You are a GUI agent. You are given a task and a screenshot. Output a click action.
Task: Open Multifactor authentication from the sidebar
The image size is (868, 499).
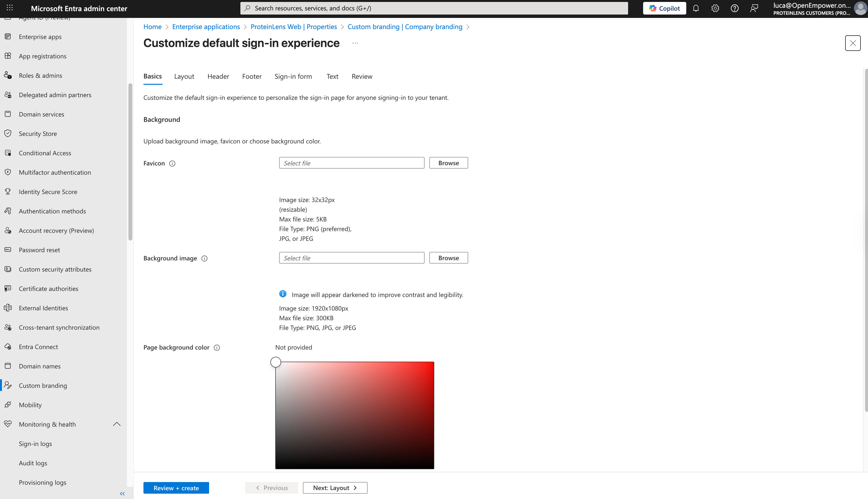pos(55,172)
